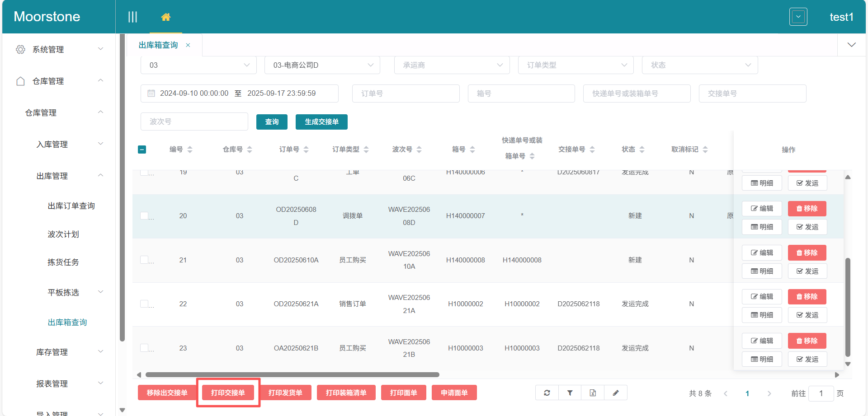This screenshot has width=868, height=416.
Task: Sort ascending by 编号 column arrows
Action: tap(190, 147)
